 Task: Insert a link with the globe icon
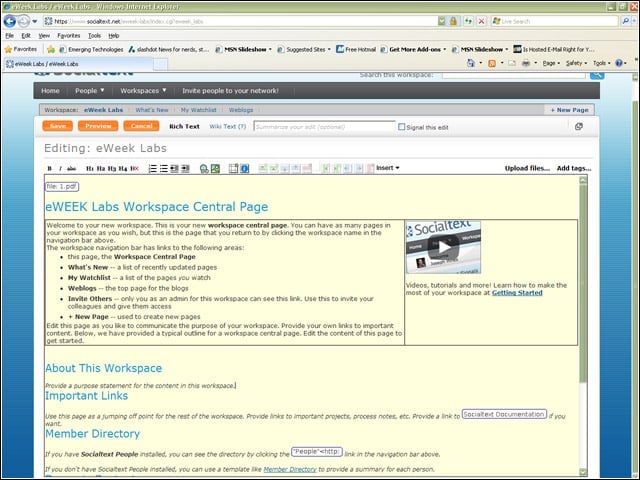(x=204, y=169)
